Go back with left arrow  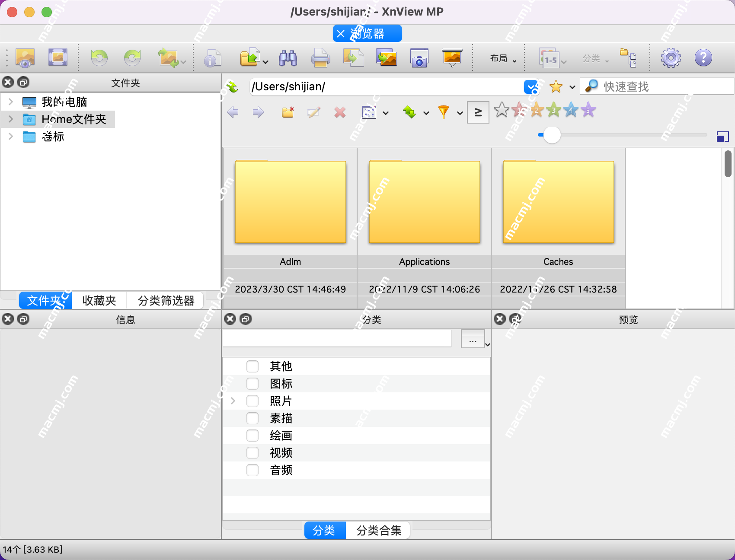pyautogui.click(x=233, y=112)
